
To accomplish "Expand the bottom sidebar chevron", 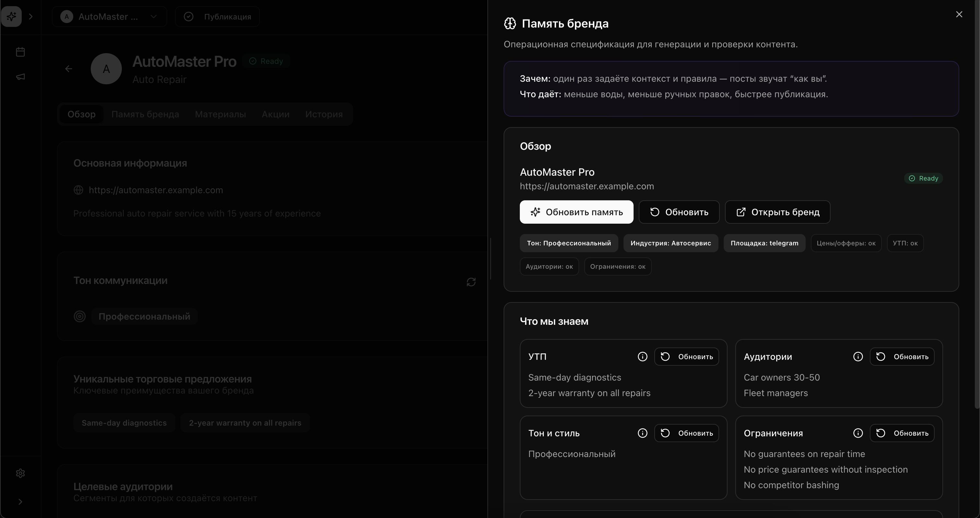I will tap(20, 502).
